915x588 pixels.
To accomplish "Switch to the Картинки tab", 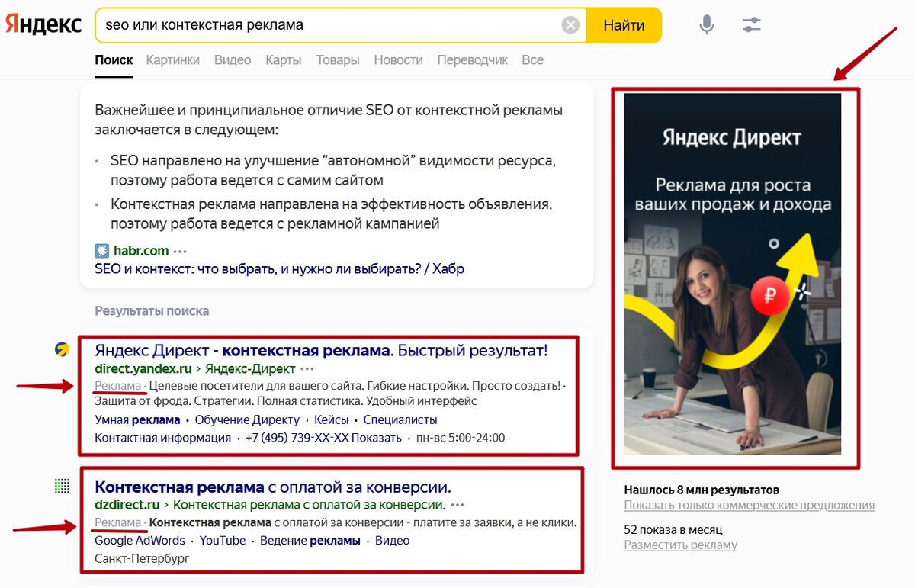I will 173,59.
